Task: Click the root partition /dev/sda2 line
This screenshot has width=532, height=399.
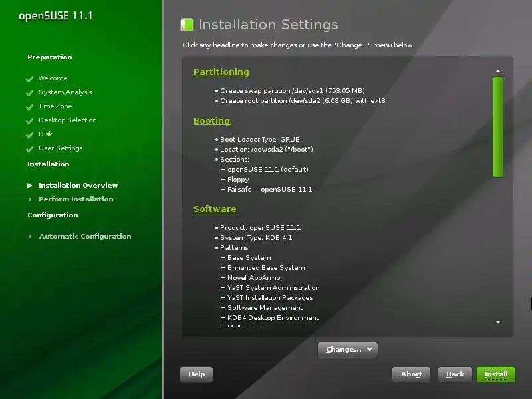Action: point(301,101)
